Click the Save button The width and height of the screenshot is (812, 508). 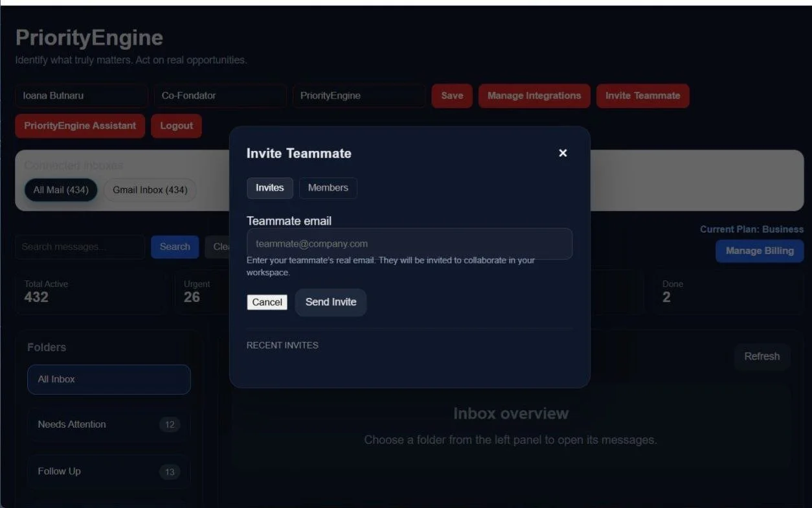pyautogui.click(x=452, y=95)
